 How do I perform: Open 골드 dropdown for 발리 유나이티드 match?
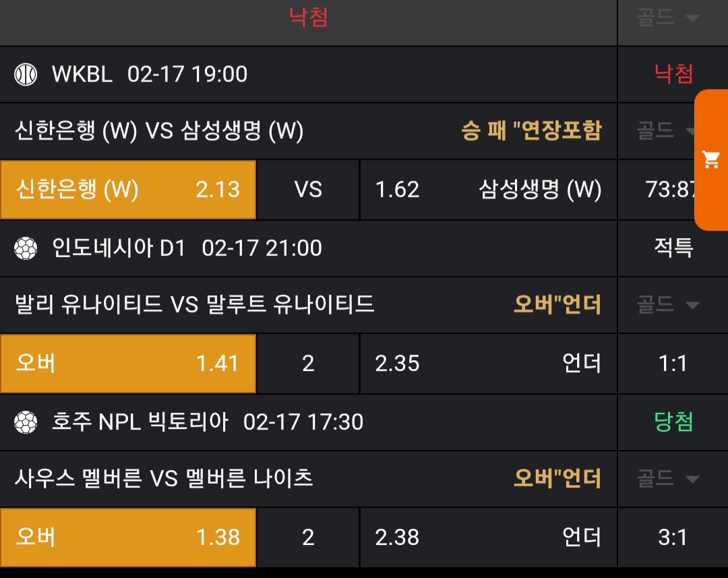(667, 306)
